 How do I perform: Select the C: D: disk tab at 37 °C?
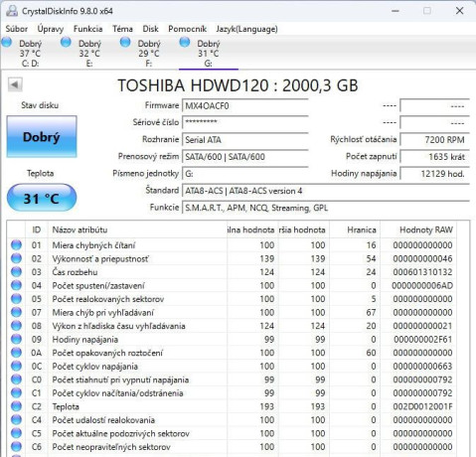pyautogui.click(x=30, y=53)
